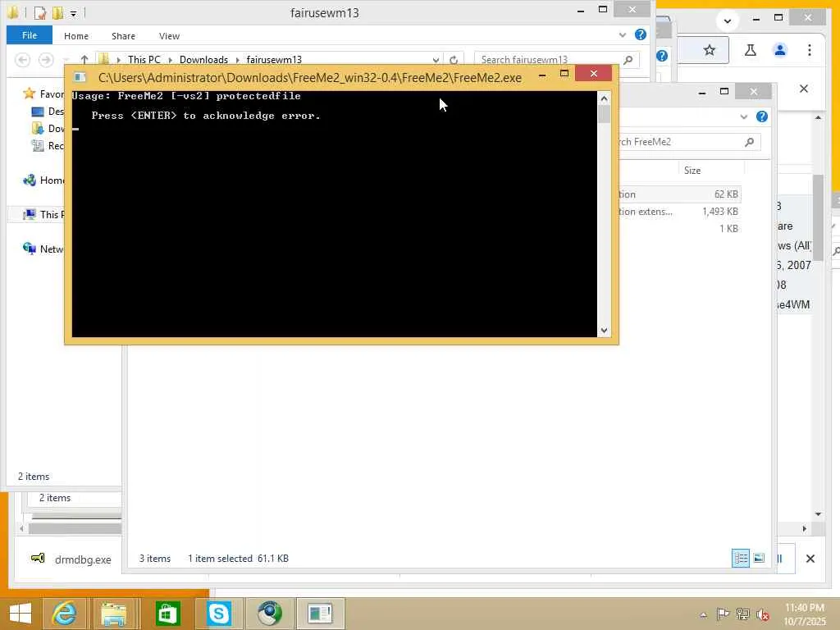Viewport: 840px width, 630px height.
Task: Select Homegroup in navigation pane
Action: [43, 180]
